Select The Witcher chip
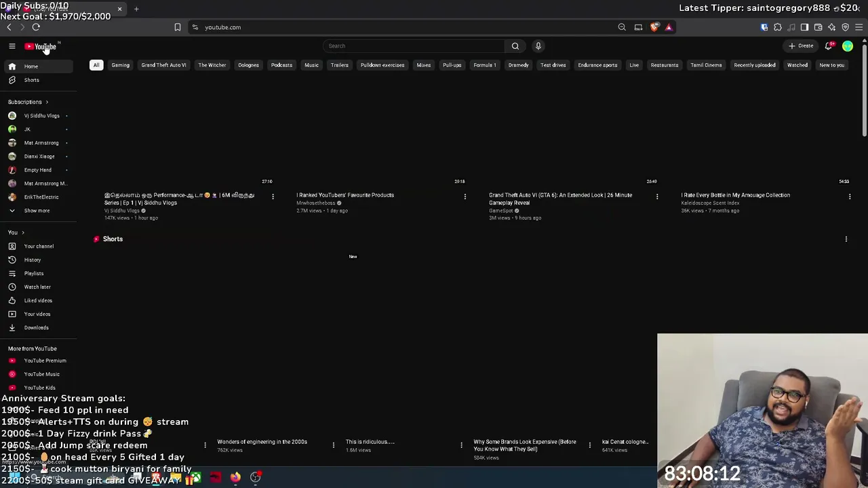This screenshot has width=868, height=488. click(212, 65)
